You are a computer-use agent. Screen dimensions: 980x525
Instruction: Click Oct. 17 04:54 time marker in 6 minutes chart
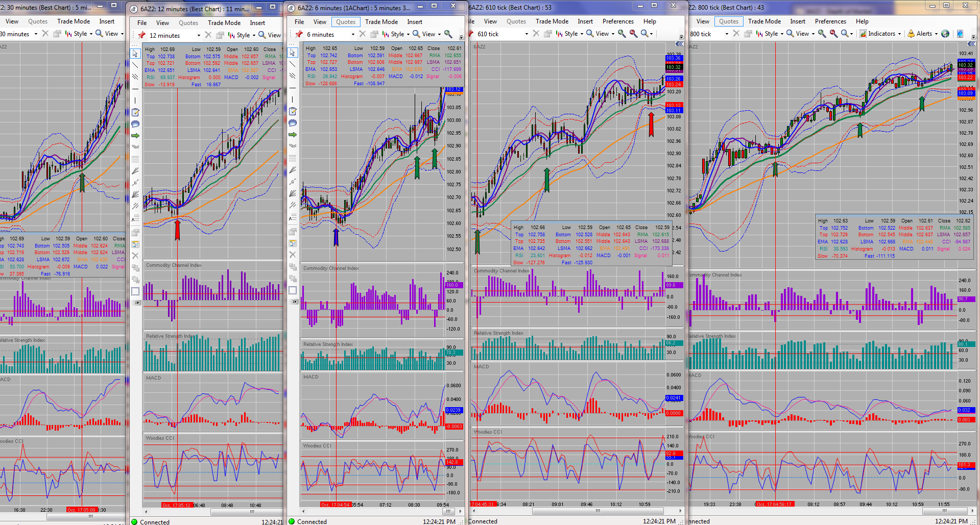pyautogui.click(x=336, y=505)
